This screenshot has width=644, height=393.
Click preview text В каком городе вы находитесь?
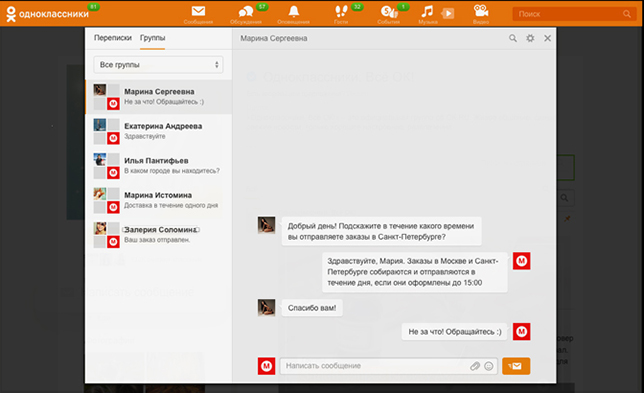172,171
